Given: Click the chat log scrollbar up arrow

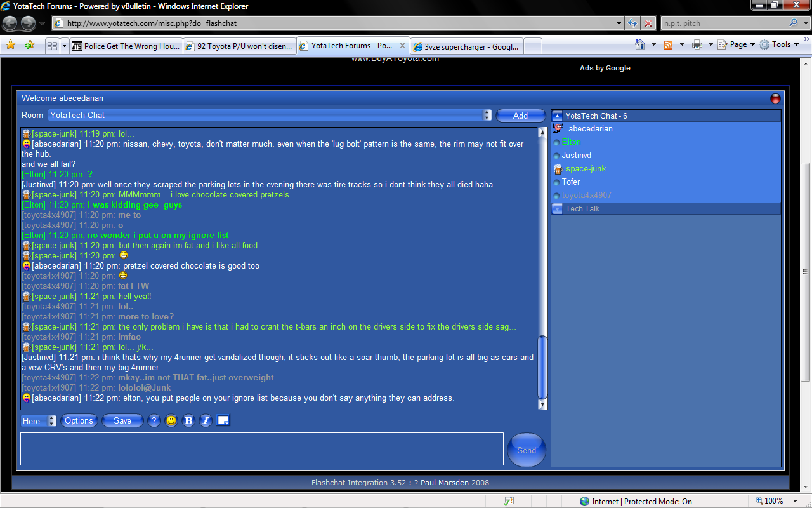Looking at the screenshot, I should pos(542,132).
